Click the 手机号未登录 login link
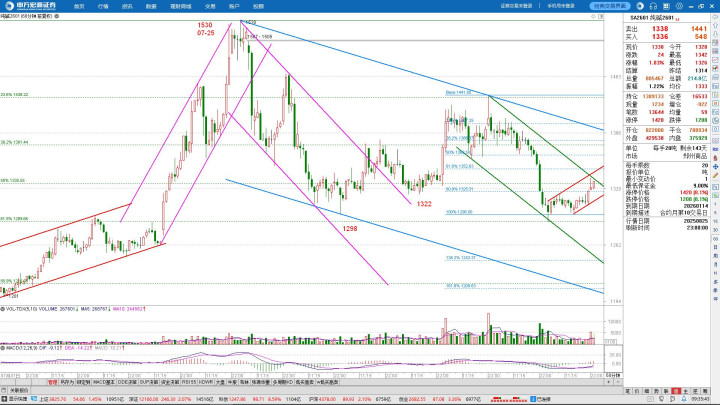 561,6
